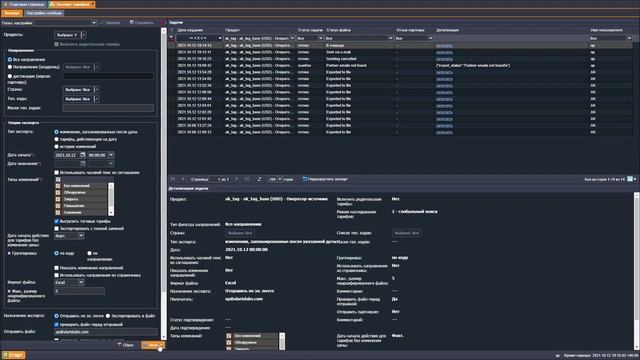
Task: Click the Save settings icon button
Action: click(x=142, y=22)
